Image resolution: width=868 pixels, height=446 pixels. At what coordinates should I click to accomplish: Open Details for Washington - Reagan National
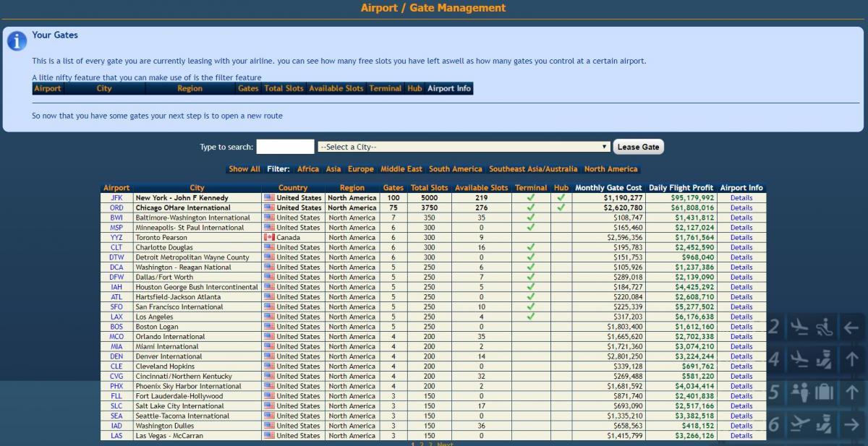(741, 267)
